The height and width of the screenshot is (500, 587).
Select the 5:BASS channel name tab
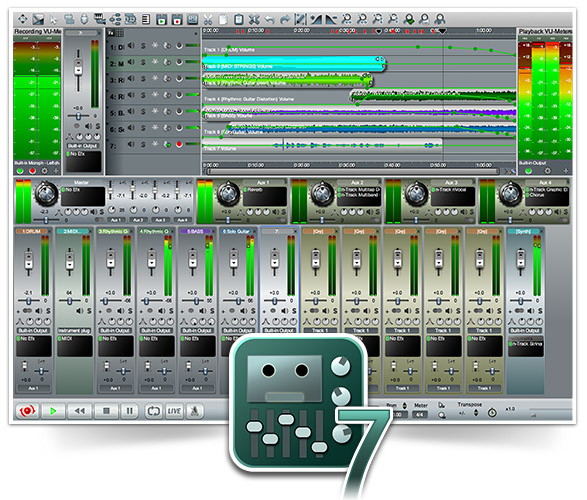pos(195,231)
